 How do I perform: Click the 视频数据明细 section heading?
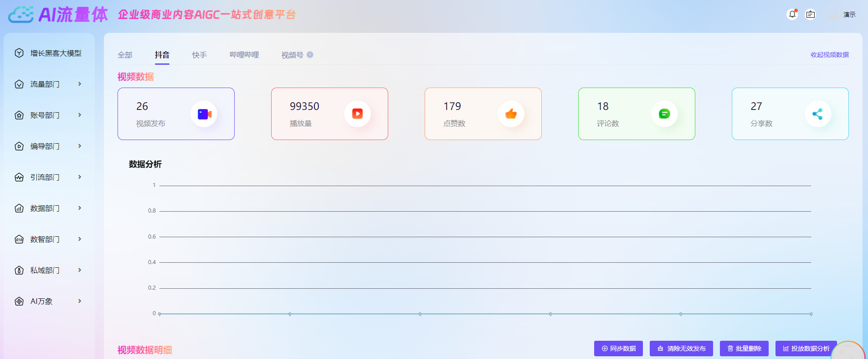coord(144,350)
